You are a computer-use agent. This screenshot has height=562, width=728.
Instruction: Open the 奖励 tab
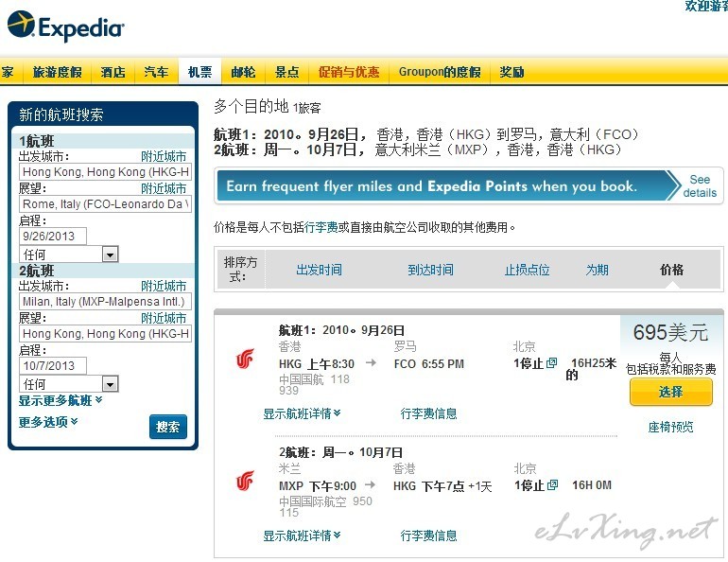coord(512,72)
